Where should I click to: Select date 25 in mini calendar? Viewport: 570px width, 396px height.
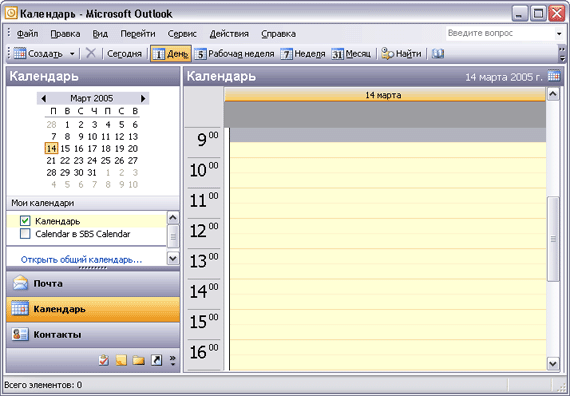[x=106, y=160]
